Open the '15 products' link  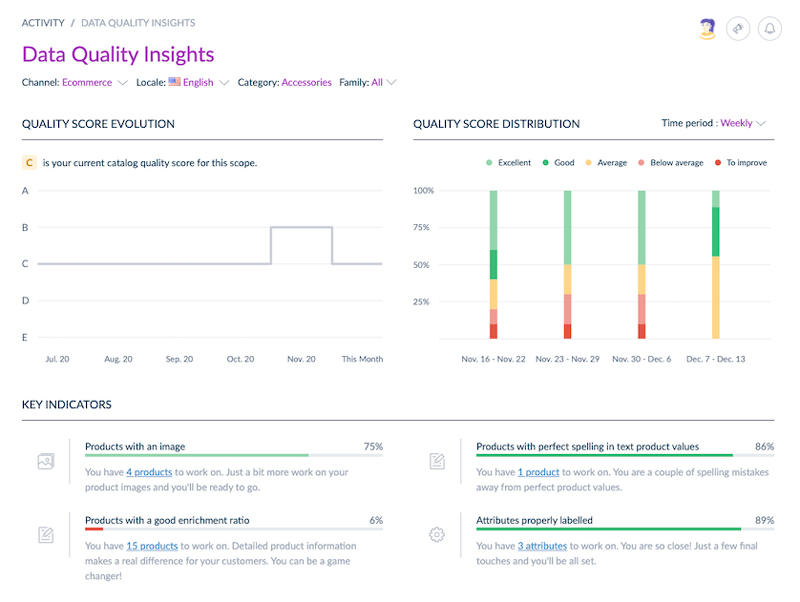coord(152,546)
